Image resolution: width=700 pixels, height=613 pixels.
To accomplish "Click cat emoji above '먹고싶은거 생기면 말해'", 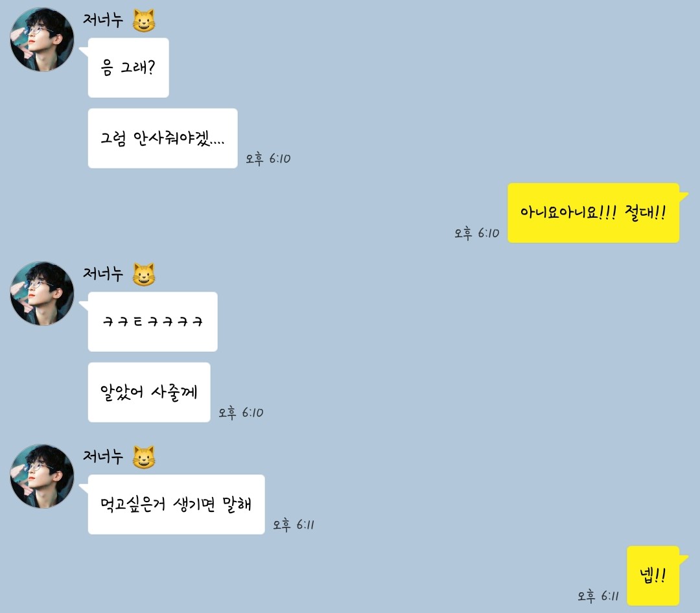I will tap(144, 457).
